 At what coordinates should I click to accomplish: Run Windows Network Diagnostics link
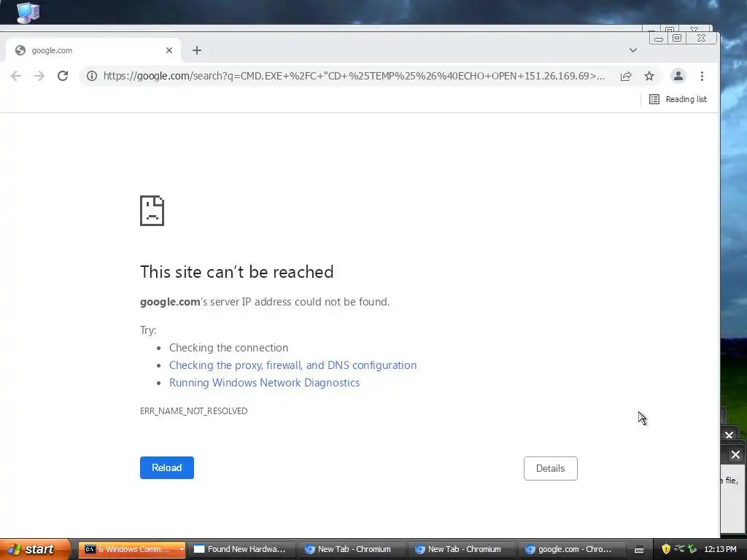pyautogui.click(x=264, y=383)
